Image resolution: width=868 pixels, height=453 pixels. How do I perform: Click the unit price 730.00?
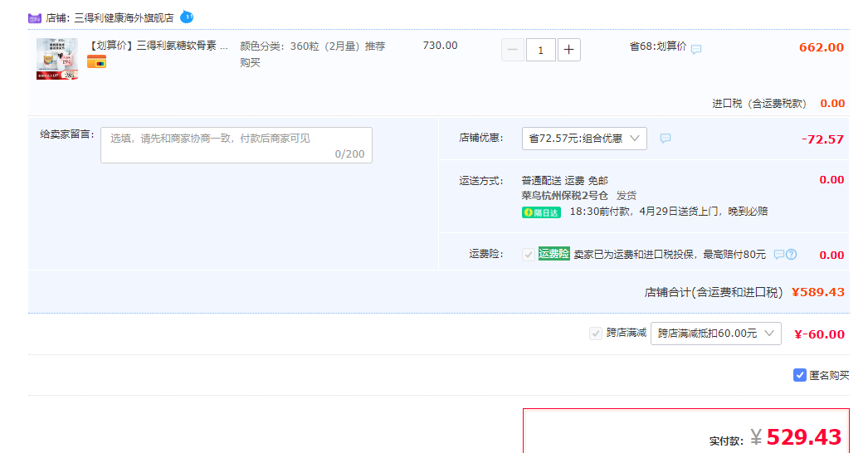[x=440, y=46]
